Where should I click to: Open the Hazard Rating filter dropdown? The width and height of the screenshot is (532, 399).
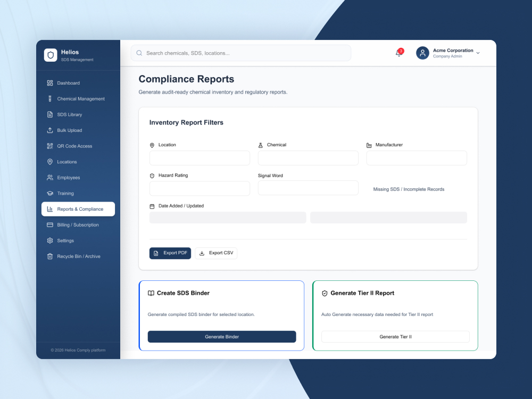click(x=199, y=188)
